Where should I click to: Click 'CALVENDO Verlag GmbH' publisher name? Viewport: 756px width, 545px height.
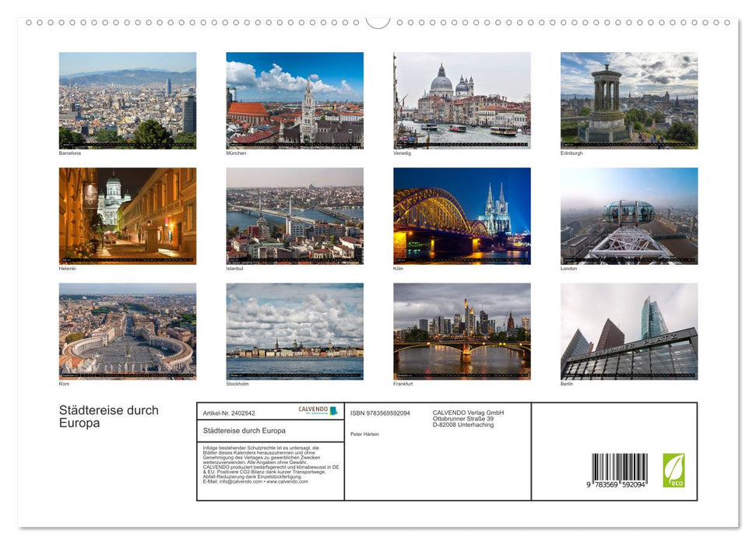tap(468, 413)
